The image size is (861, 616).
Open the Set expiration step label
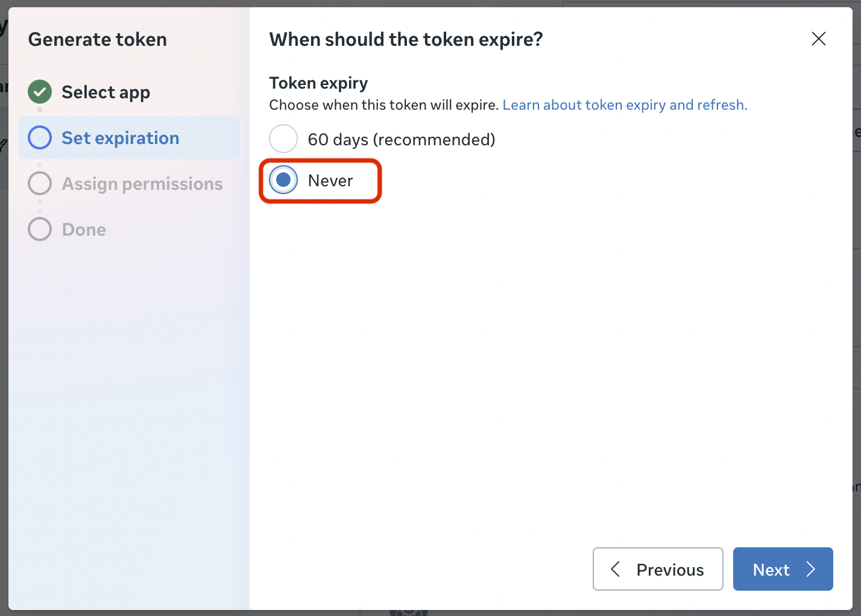point(120,138)
